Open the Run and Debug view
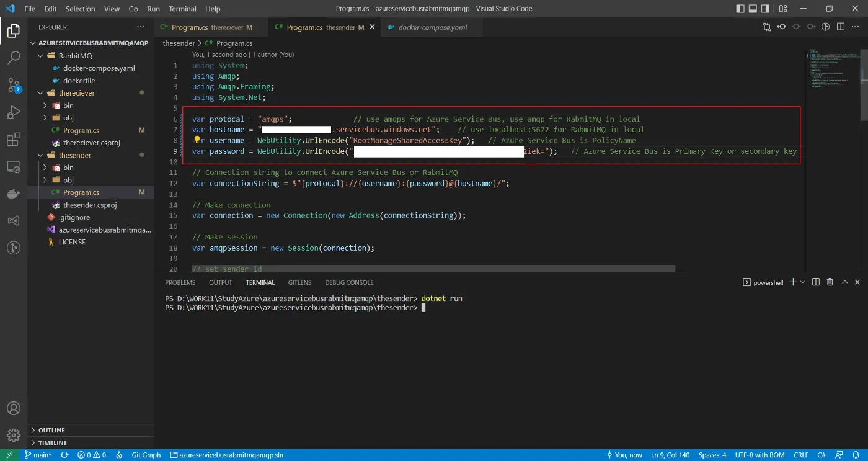 click(14, 113)
